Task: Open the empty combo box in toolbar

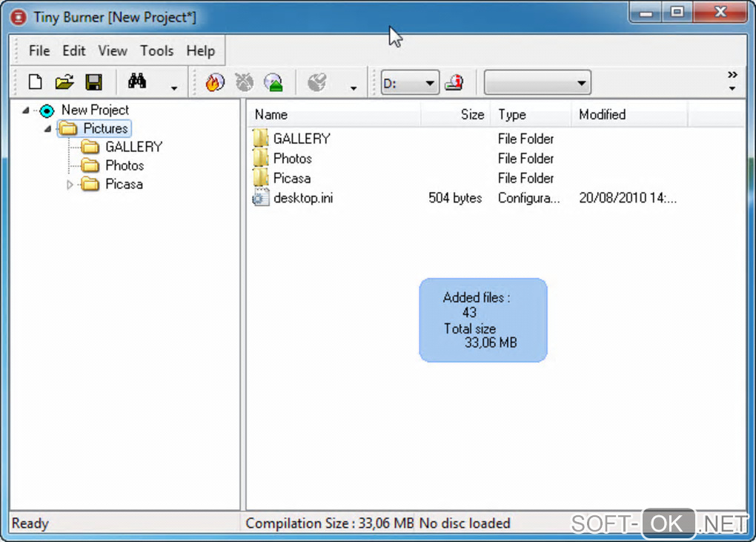Action: click(537, 83)
